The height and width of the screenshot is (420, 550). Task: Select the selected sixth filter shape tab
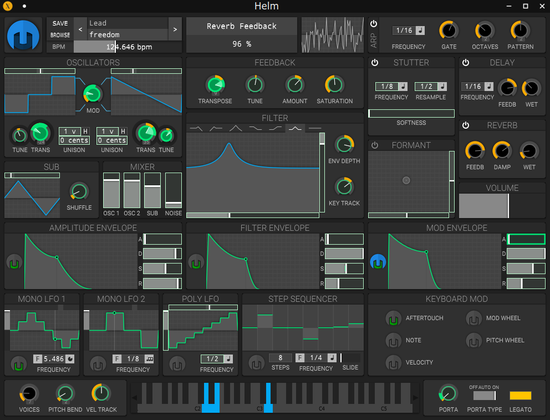(x=295, y=128)
